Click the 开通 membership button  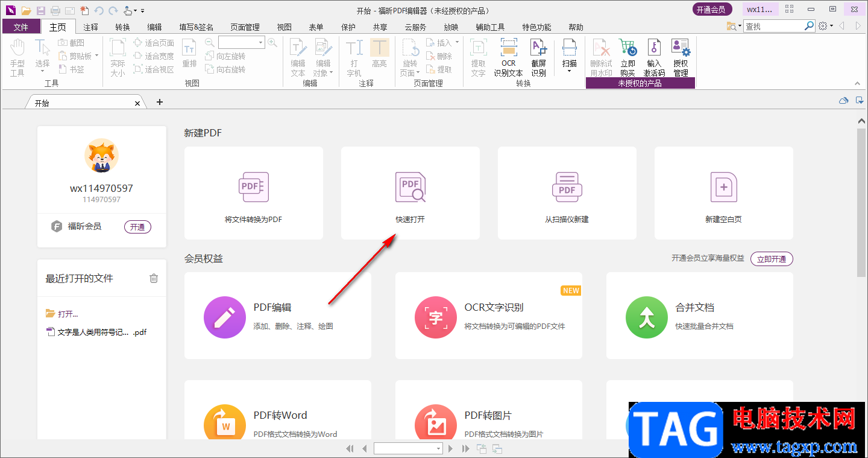(x=137, y=227)
